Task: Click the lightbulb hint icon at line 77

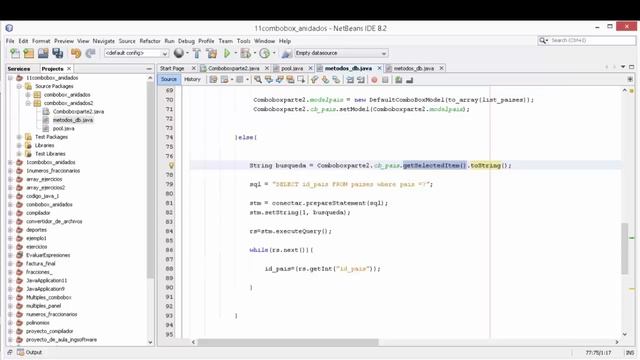Action: 171,165
